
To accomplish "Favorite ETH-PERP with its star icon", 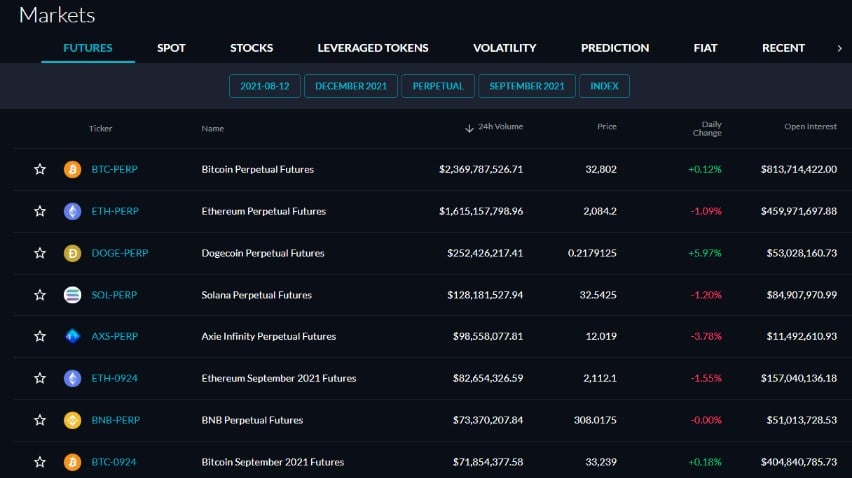I will click(40, 211).
